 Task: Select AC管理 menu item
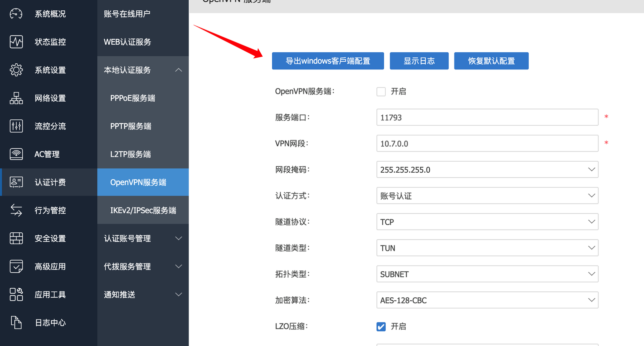point(49,154)
